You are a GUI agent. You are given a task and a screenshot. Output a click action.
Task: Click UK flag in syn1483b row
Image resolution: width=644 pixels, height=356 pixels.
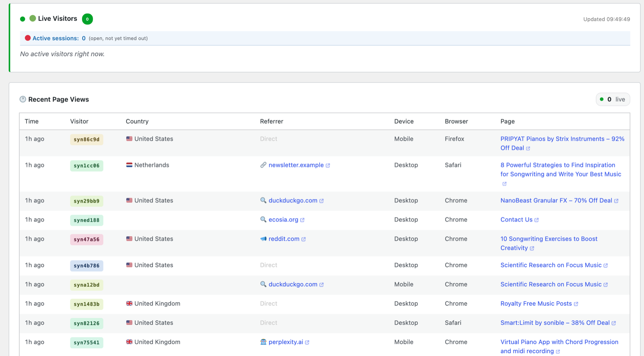point(129,304)
